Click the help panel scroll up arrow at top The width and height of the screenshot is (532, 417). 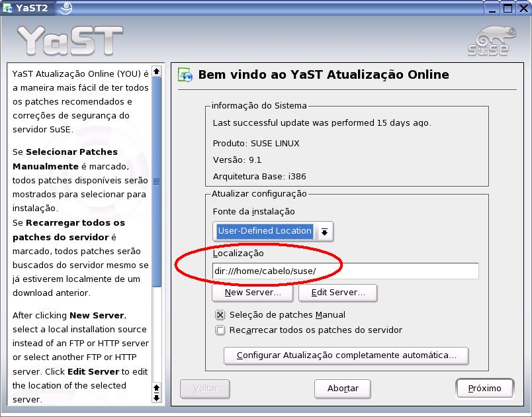(156, 71)
